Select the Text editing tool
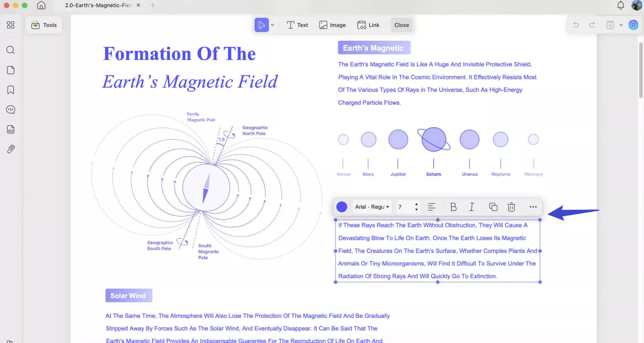Screen dimensions: 644x343 pyautogui.click(x=297, y=25)
